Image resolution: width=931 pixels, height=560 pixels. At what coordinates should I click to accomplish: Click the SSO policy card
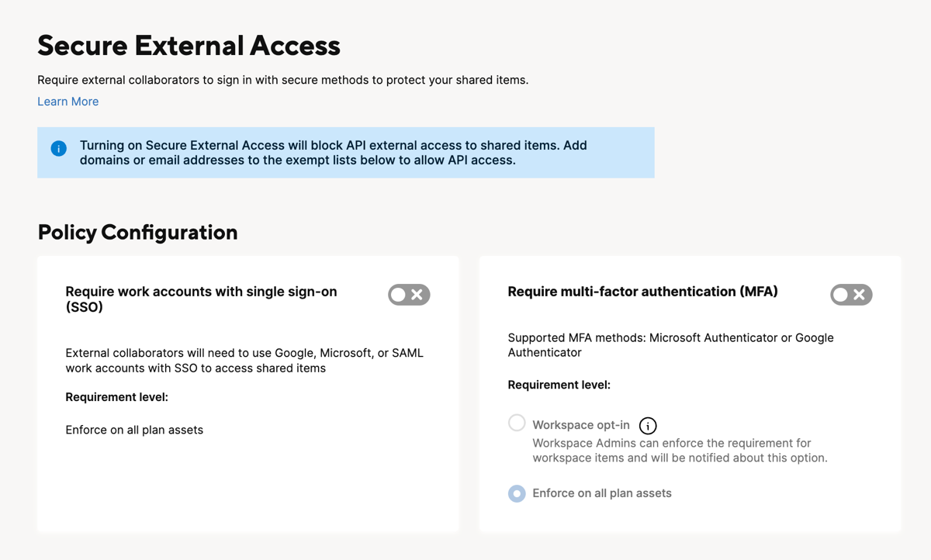pos(247,393)
